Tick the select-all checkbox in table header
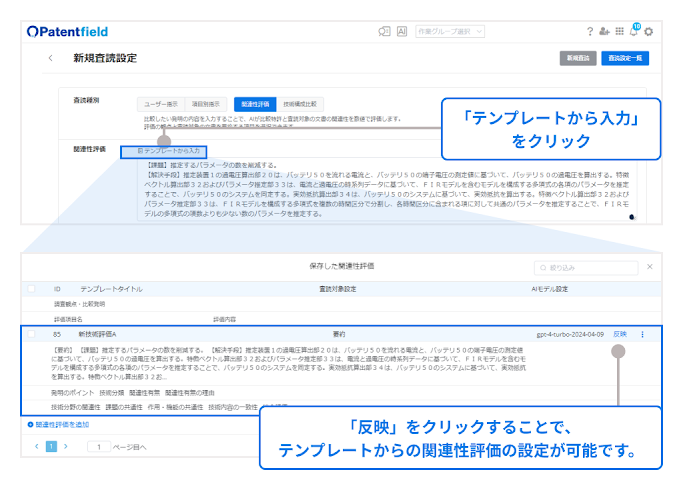The height and width of the screenshot is (490, 683). (32, 288)
